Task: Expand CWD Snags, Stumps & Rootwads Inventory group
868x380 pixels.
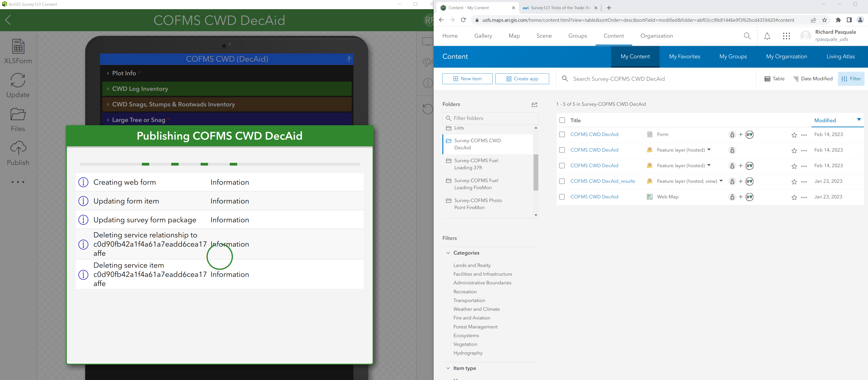Action: tap(227, 104)
